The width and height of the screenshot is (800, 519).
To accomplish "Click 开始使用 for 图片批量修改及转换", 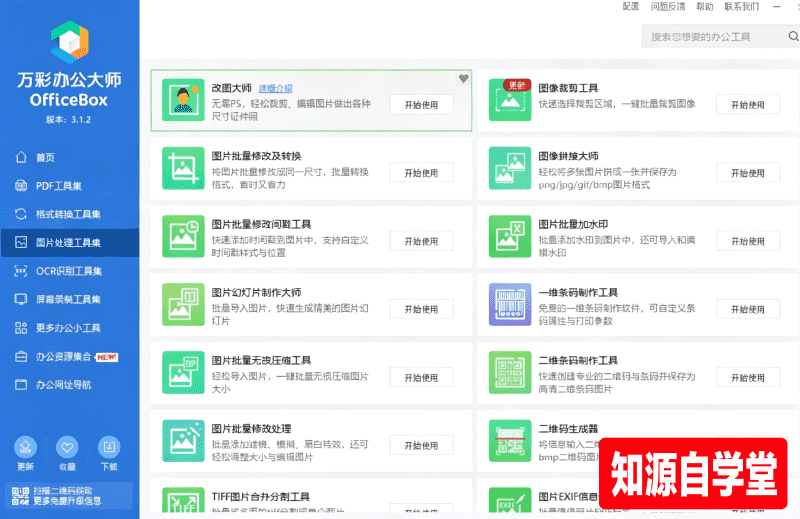I will 421,173.
